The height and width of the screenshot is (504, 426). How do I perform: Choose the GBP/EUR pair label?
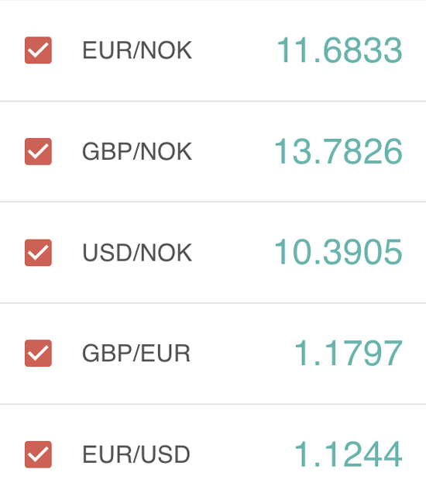pyautogui.click(x=136, y=354)
